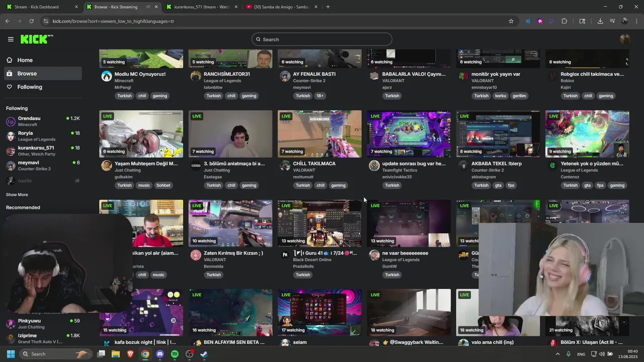
Task: Open Yaşam Muhteşem Değil stream thumbnail
Action: point(141,134)
